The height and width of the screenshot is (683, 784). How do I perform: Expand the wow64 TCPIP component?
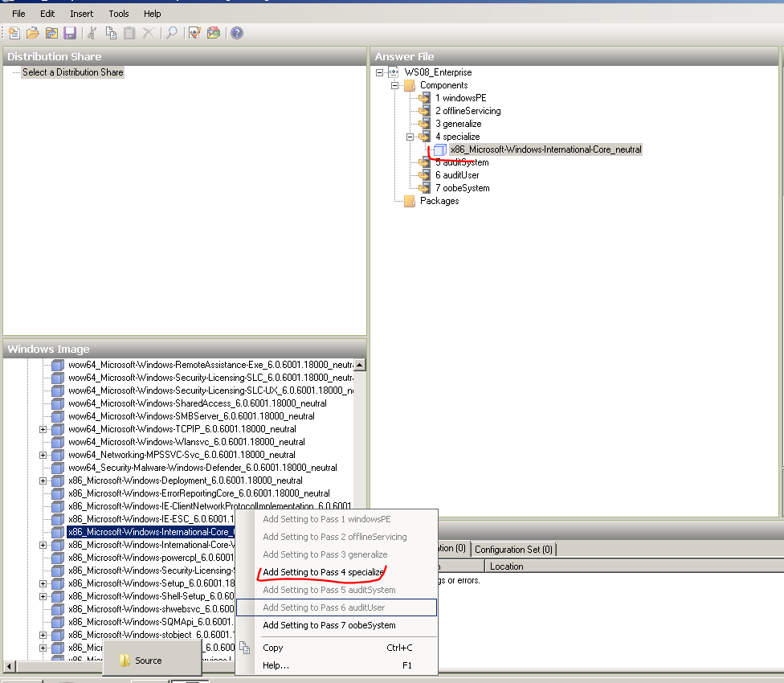click(x=43, y=430)
